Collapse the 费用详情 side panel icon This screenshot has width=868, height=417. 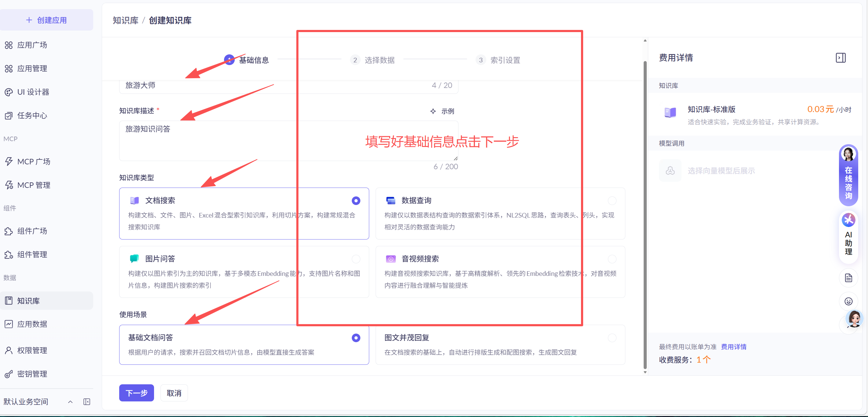[840, 58]
